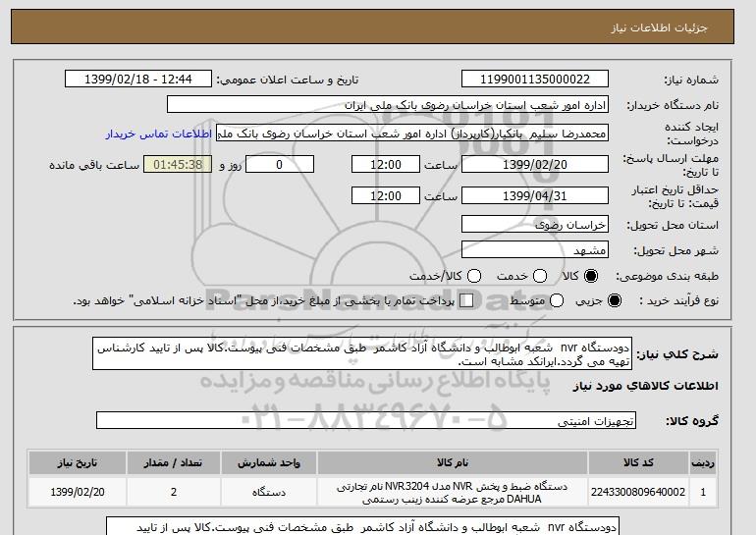756x535 pixels.
Task: Click the نوع فرآیند خرید label
Action: click(678, 300)
